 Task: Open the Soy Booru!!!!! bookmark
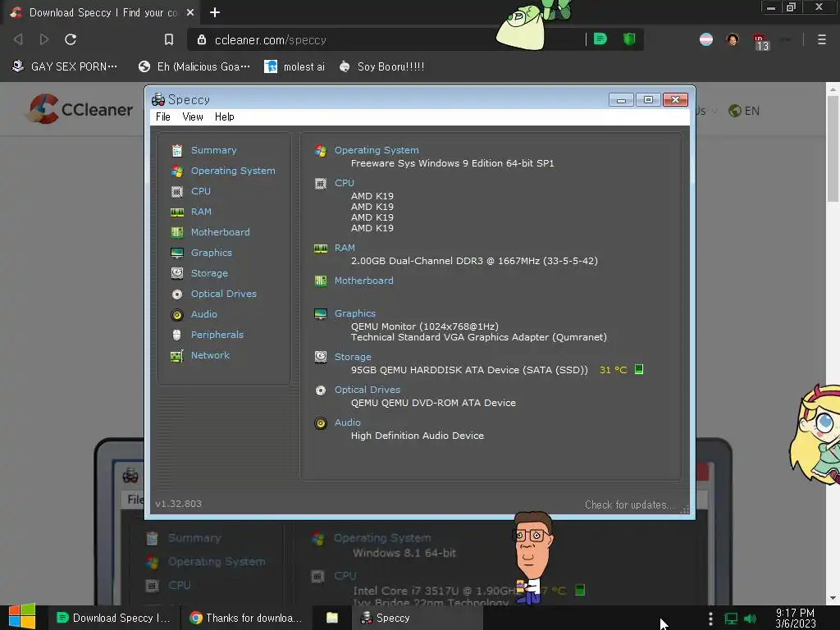tap(381, 66)
